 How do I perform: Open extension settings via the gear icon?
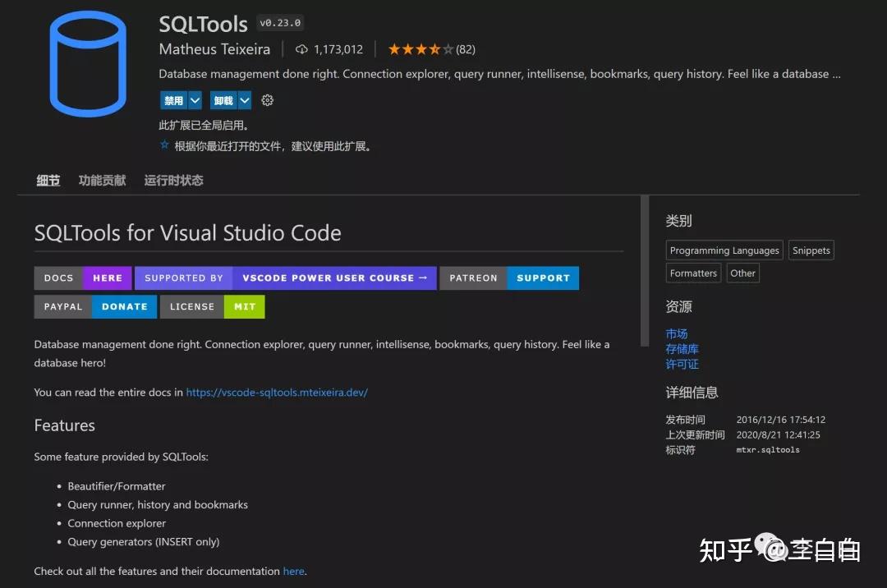click(x=268, y=99)
